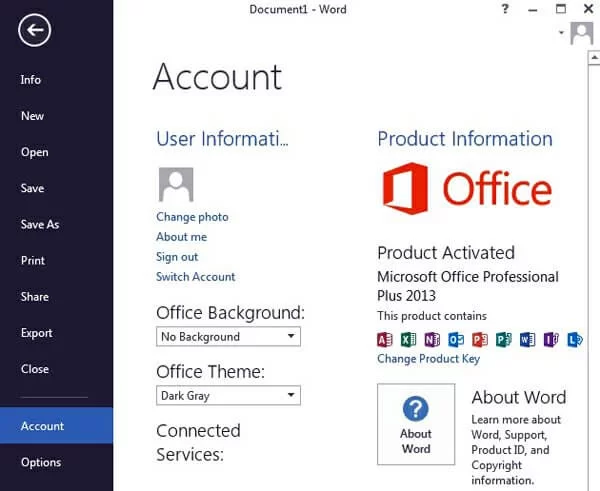The width and height of the screenshot is (600, 491).
Task: Click the "This product contains" text
Action: click(432, 316)
